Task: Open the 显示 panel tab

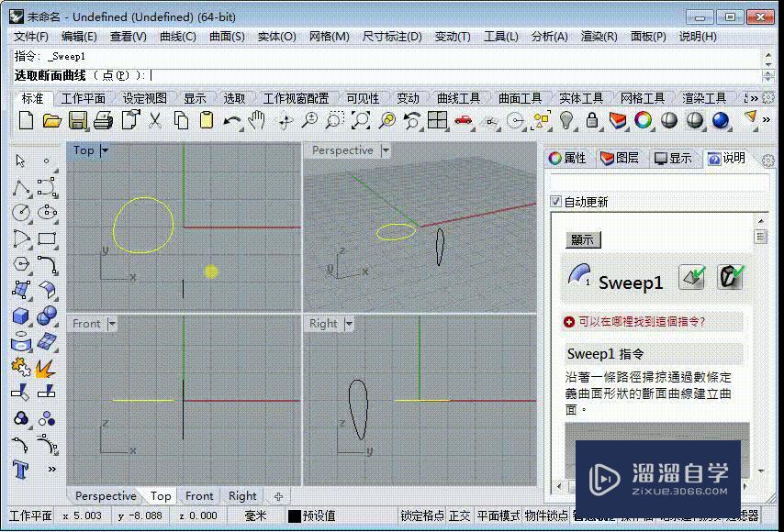Action: click(674, 159)
